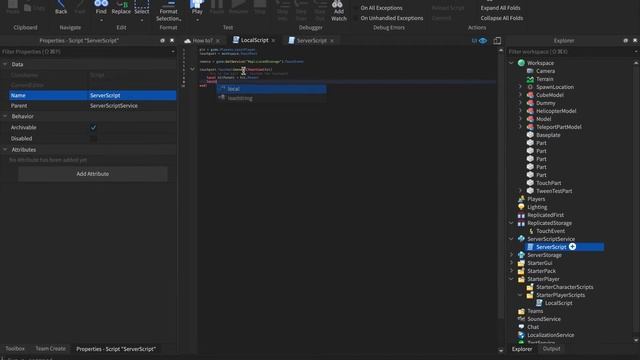Select TouchEvent in ReplicatedStorage
The width and height of the screenshot is (640, 360).
click(x=550, y=231)
